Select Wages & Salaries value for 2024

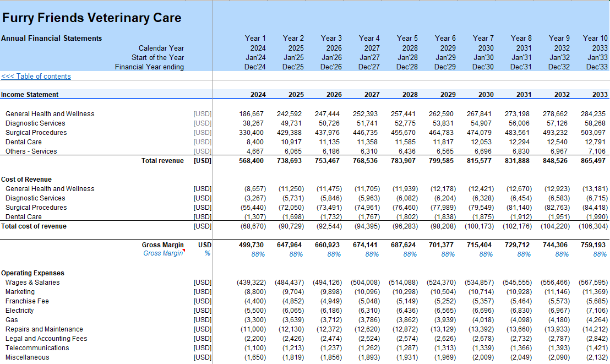point(251,282)
